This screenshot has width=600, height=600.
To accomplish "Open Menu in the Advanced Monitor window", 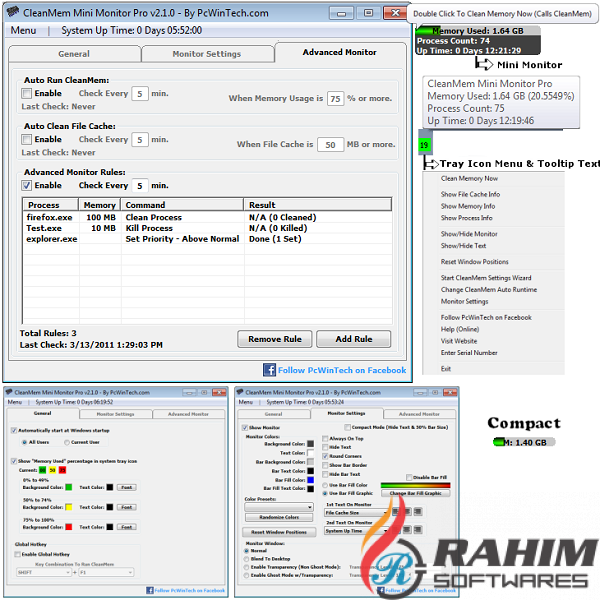I will [x=23, y=30].
